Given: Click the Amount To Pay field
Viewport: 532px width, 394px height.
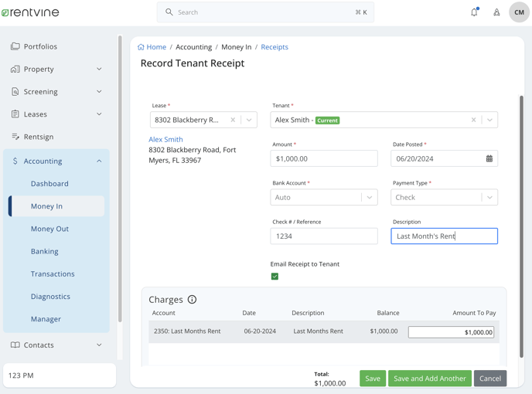Looking at the screenshot, I should 451,332.
